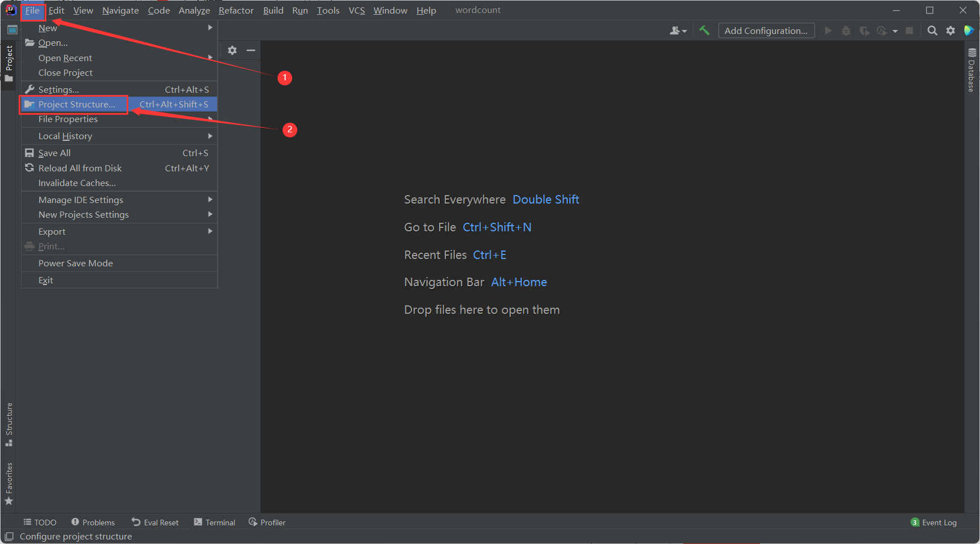This screenshot has height=544, width=980.
Task: Click the Run play icon
Action: [829, 31]
